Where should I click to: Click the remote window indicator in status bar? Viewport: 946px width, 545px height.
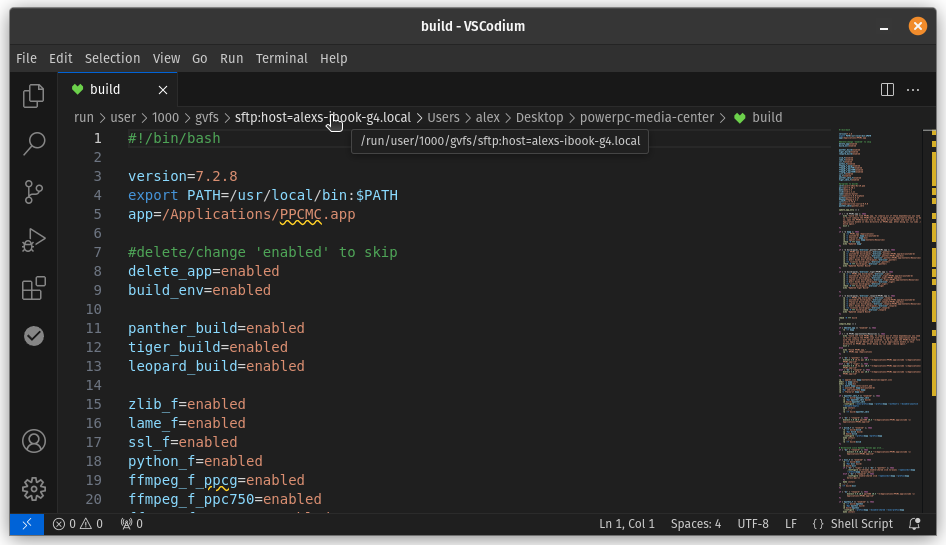pyautogui.click(x=27, y=524)
